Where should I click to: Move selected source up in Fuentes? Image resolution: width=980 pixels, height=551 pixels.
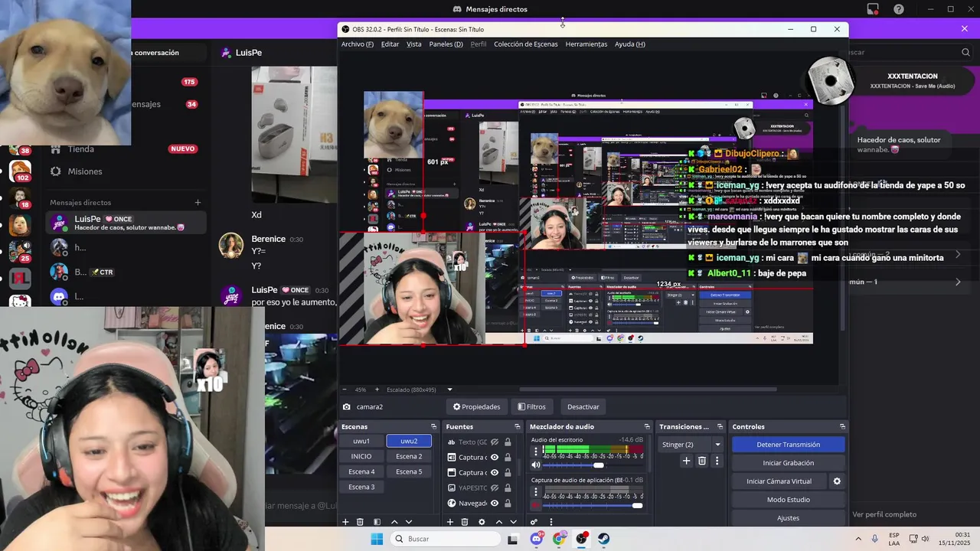point(499,522)
